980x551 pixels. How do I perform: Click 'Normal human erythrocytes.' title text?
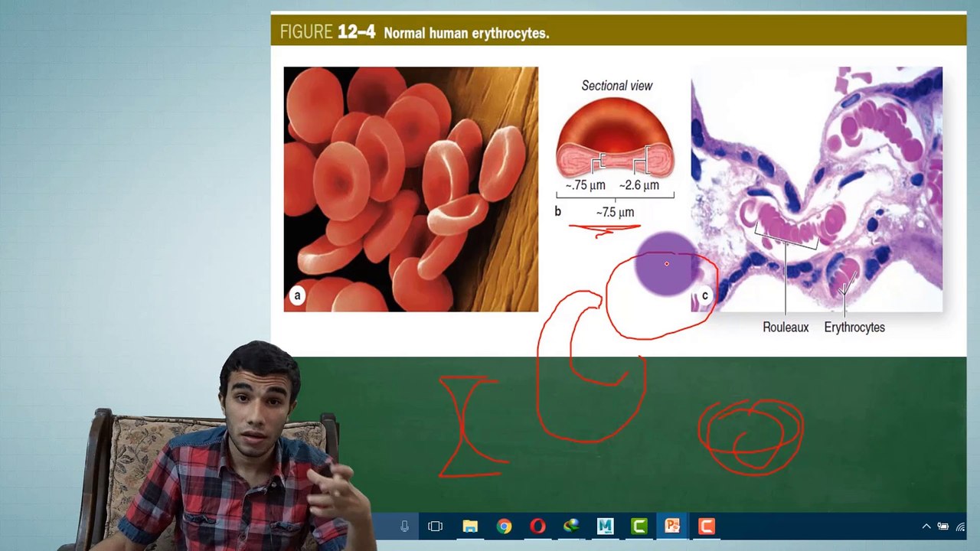pos(466,34)
